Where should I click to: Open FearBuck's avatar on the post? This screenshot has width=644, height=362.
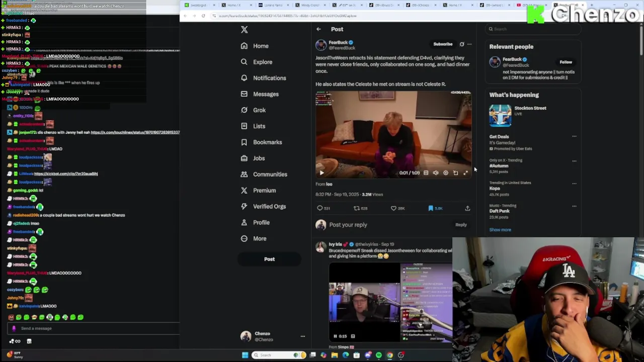click(320, 45)
